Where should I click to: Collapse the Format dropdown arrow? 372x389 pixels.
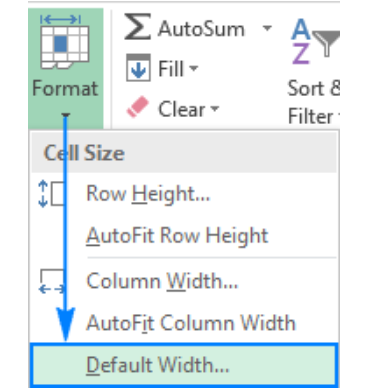(66, 115)
